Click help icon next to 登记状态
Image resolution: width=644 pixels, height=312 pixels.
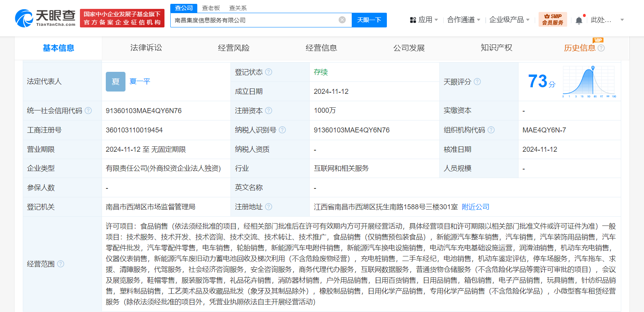click(x=269, y=72)
